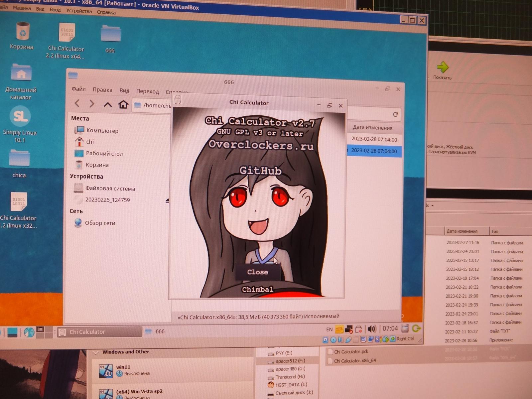Image resolution: width=532 pixels, height=399 pixels.
Task: Open the 20230225_124759 device in the sidebar
Action: point(102,200)
